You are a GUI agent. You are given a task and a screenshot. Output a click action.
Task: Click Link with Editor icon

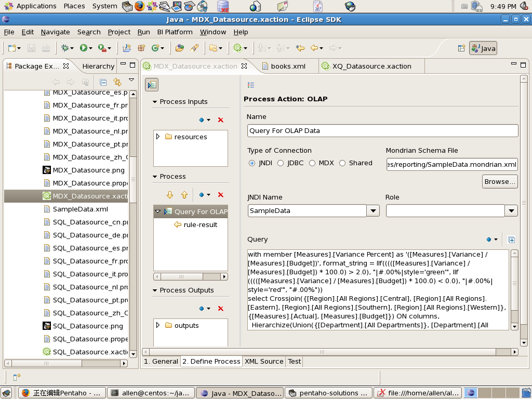117,82
